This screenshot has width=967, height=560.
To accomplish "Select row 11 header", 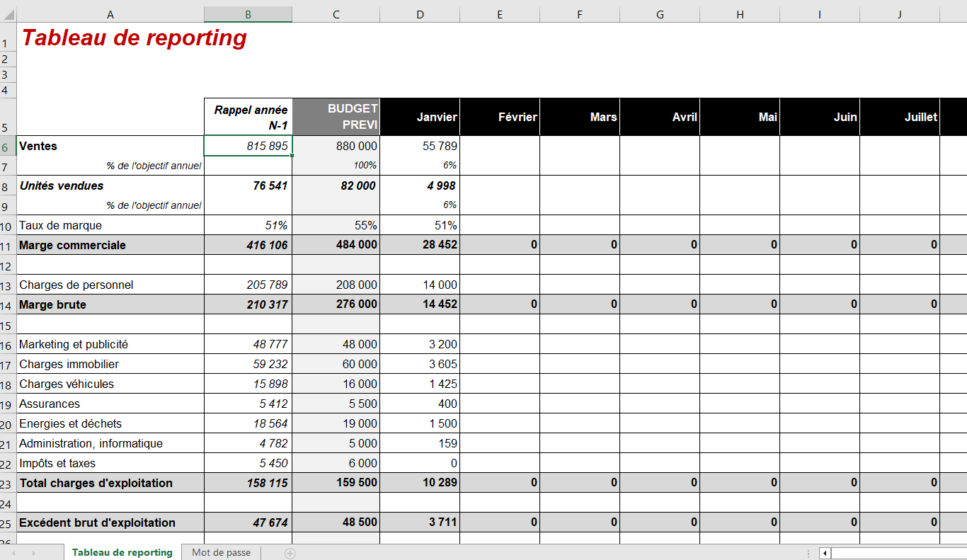I will pyautogui.click(x=8, y=245).
